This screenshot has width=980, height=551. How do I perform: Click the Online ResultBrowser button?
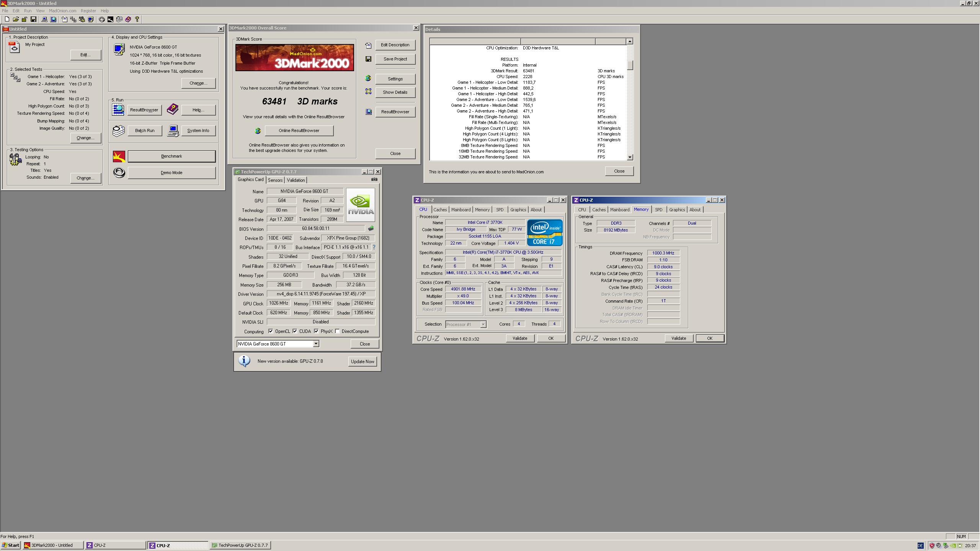click(x=299, y=130)
